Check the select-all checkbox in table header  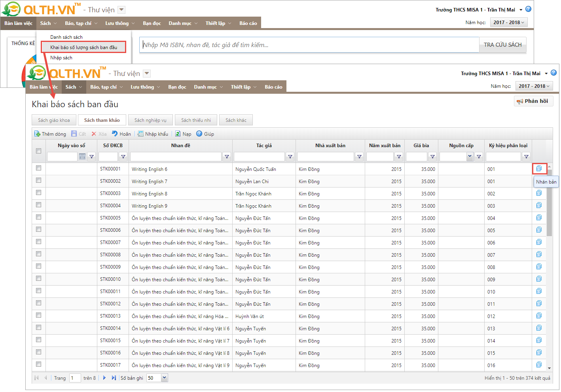pyautogui.click(x=38, y=151)
